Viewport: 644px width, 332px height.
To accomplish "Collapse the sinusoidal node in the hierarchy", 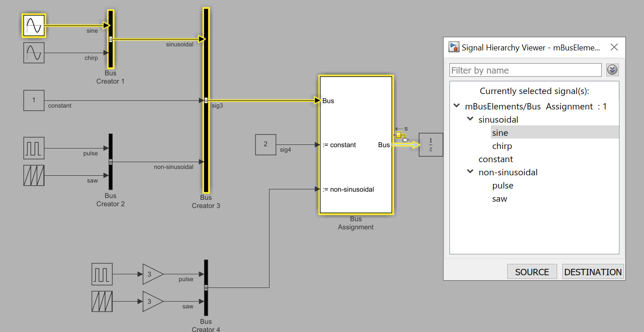I will tap(470, 119).
